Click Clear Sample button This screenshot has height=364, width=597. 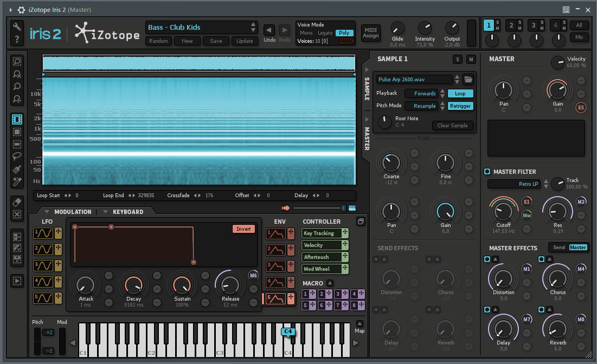[452, 126]
